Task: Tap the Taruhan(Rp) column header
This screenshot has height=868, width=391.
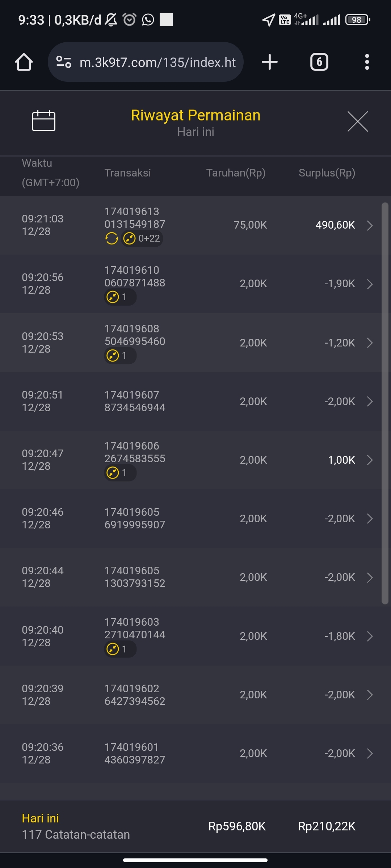Action: (x=236, y=173)
